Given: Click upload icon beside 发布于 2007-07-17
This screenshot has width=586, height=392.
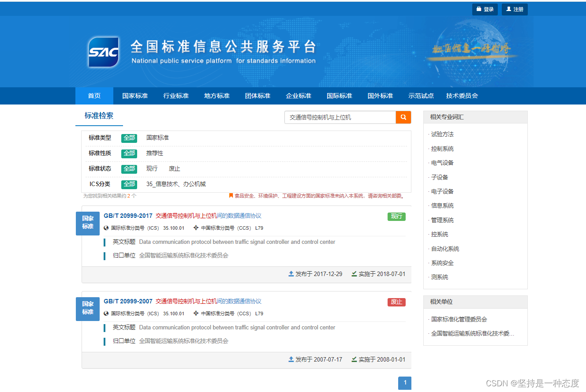Looking at the screenshot, I should click(291, 359).
